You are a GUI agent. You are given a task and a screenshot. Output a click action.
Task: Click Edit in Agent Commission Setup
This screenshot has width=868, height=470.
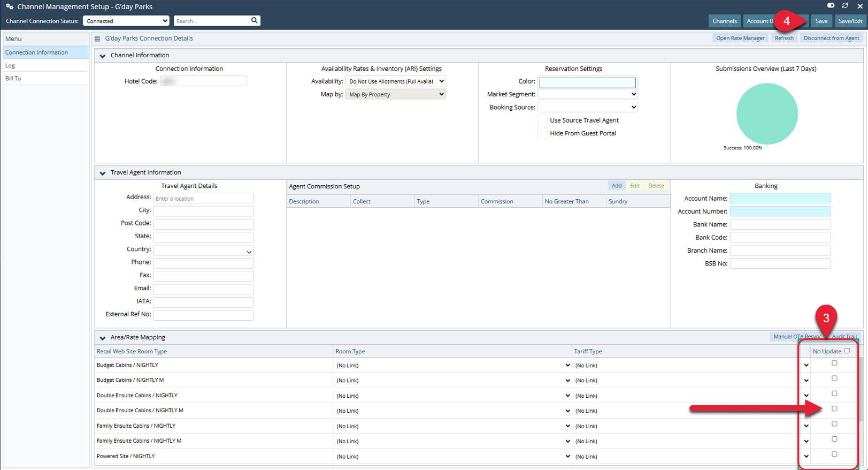point(635,186)
